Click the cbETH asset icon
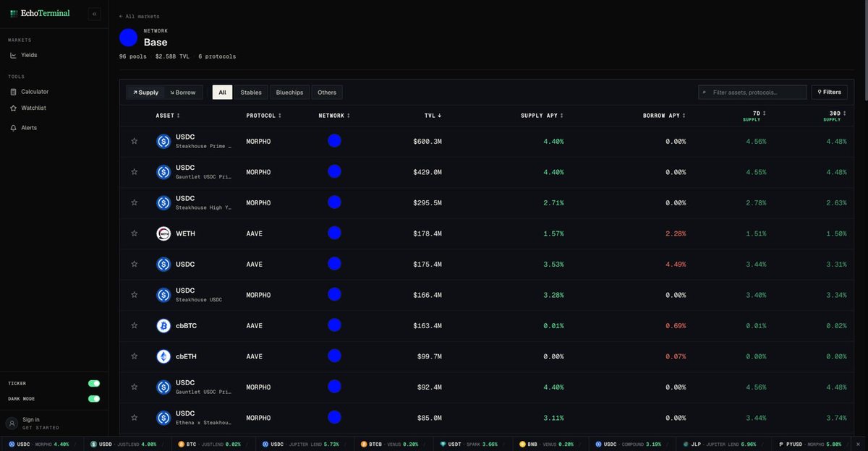 point(163,356)
